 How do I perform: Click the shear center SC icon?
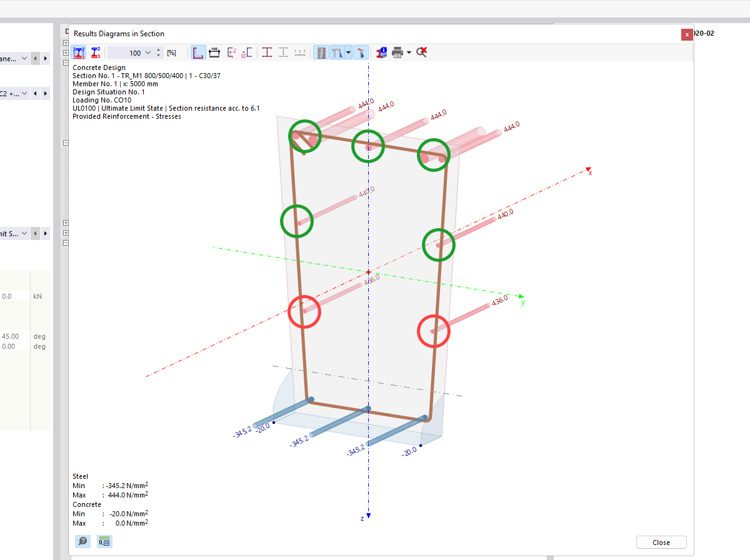[x=247, y=52]
